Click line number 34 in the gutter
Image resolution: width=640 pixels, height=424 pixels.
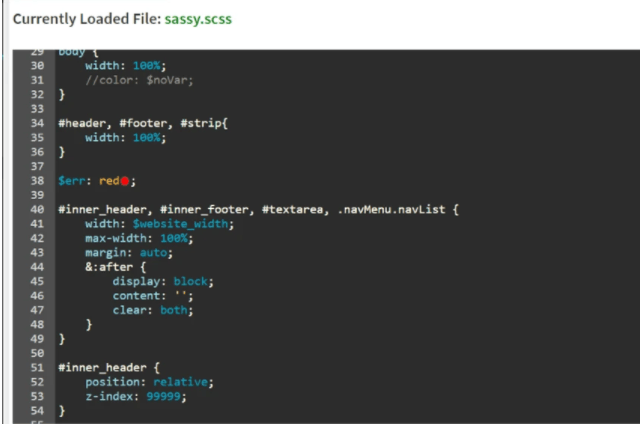[37, 123]
